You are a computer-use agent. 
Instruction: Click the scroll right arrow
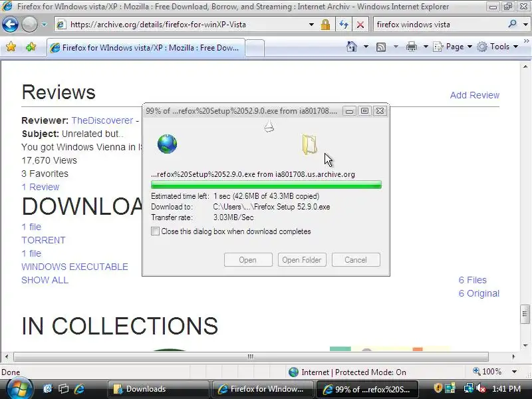pyautogui.click(x=513, y=356)
